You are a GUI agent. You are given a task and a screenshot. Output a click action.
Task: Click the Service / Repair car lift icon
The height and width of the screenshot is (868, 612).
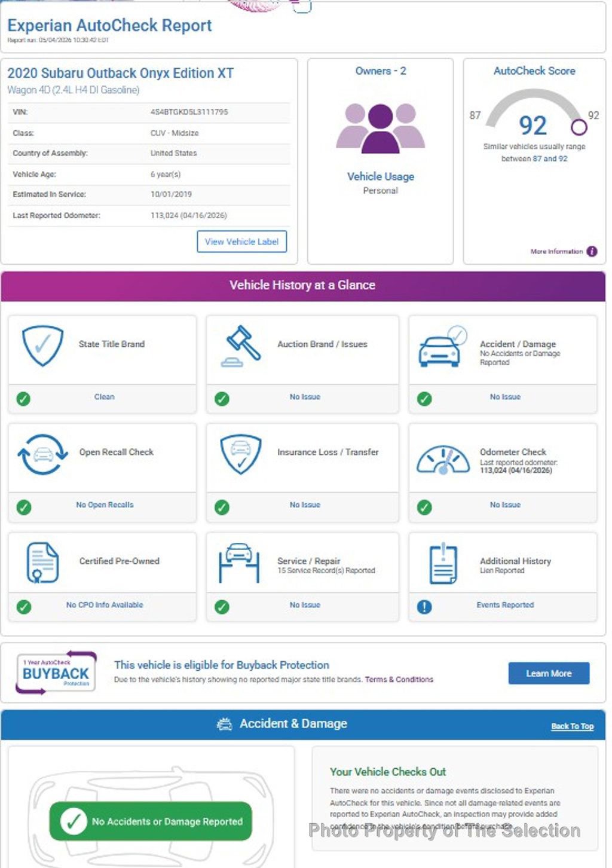pos(239,563)
